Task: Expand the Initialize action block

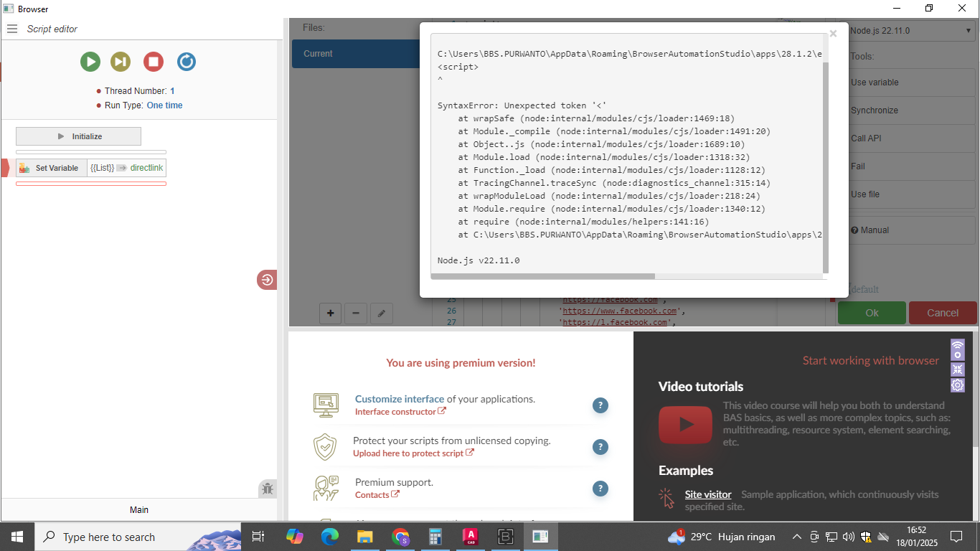Action: click(x=79, y=136)
